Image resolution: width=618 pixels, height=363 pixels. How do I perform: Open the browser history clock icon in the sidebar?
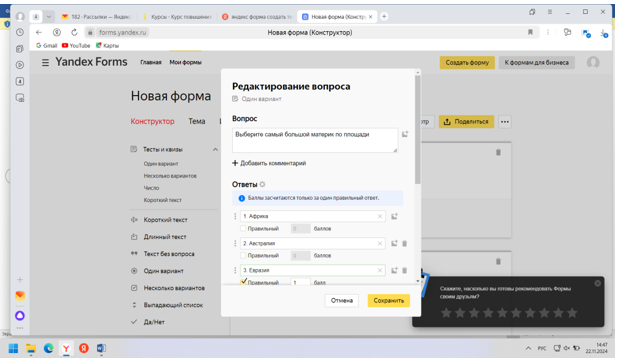point(20,32)
